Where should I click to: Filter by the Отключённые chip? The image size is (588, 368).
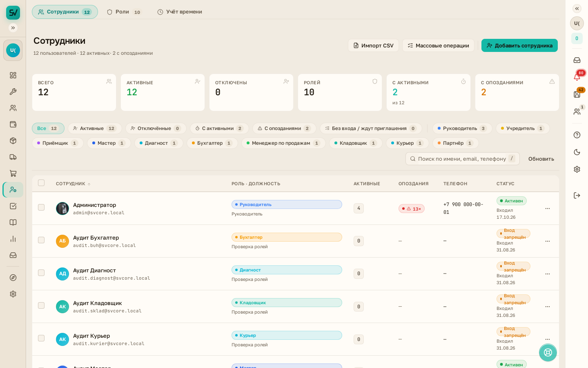point(156,128)
